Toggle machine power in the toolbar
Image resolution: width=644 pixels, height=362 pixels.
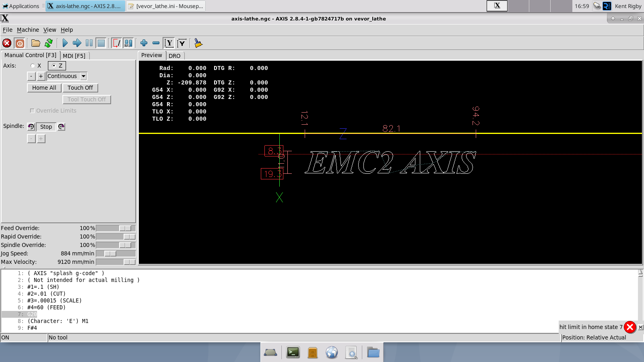click(20, 43)
